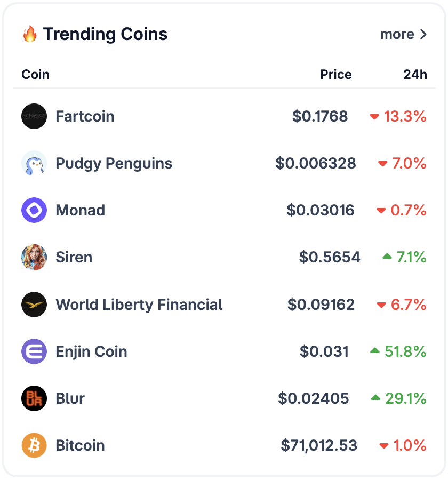Select the Bitcoin price $71,012.53
Viewport: 448px width, 480px height.
319,445
